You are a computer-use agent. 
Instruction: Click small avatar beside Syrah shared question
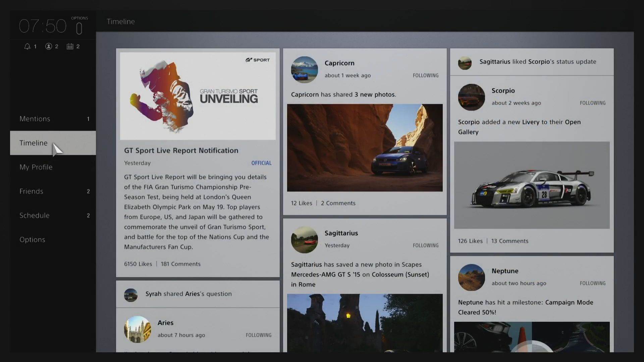point(130,295)
